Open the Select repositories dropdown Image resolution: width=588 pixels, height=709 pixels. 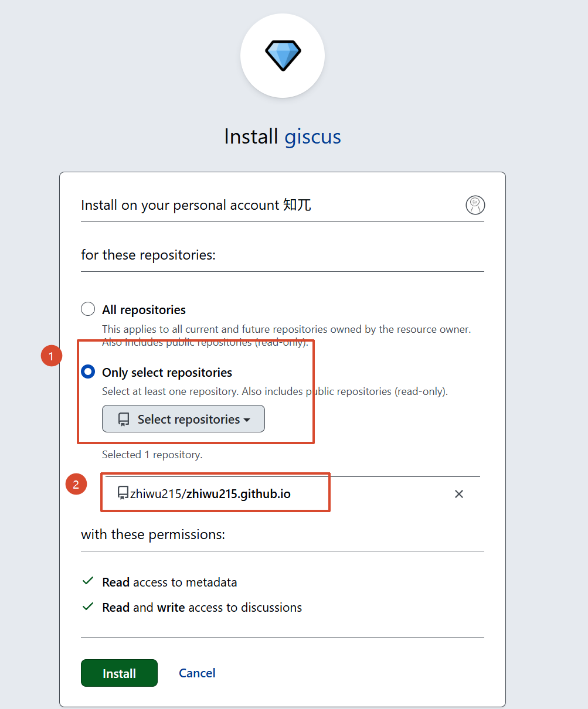point(183,419)
